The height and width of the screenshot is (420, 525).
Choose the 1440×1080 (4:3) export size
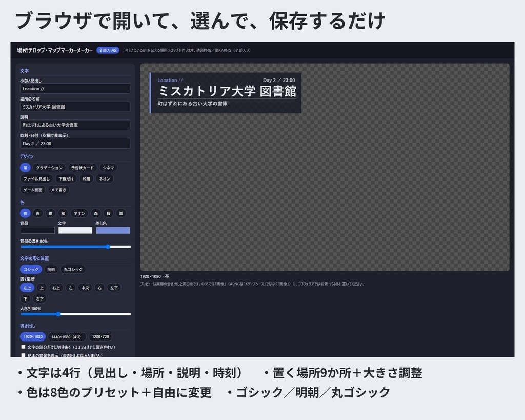[66, 336]
